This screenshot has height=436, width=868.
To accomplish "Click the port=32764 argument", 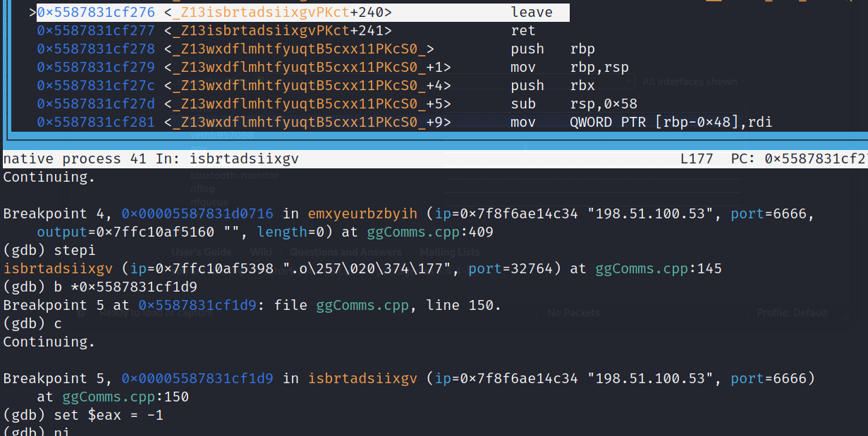I will click(x=515, y=268).
